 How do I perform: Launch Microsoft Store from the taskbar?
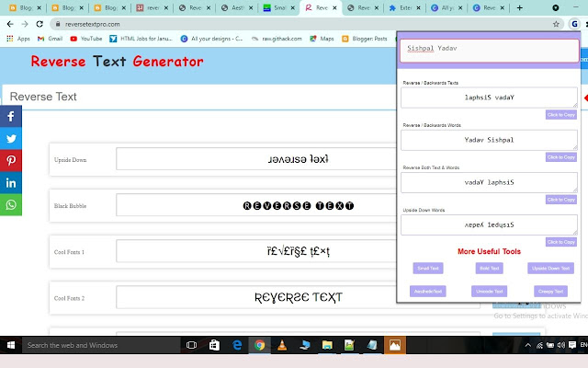click(x=214, y=345)
